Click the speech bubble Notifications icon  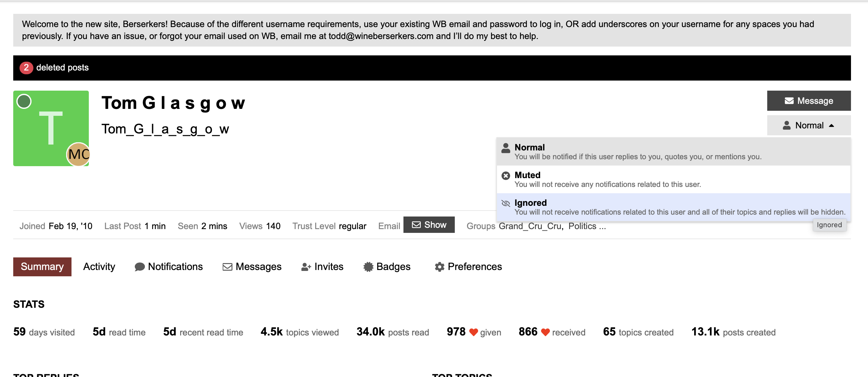[x=140, y=267]
